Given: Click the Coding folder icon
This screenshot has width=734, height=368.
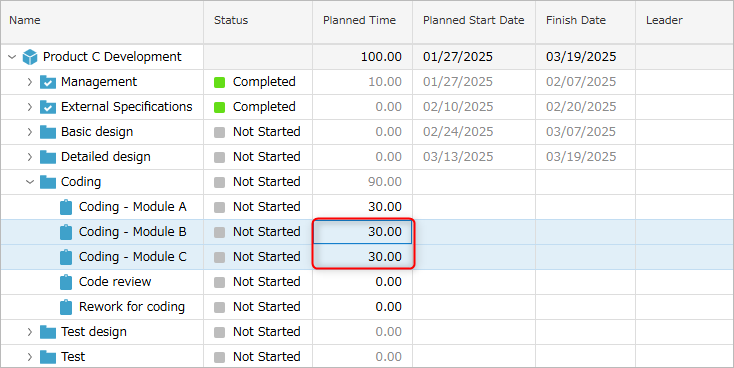Looking at the screenshot, I should [x=48, y=182].
